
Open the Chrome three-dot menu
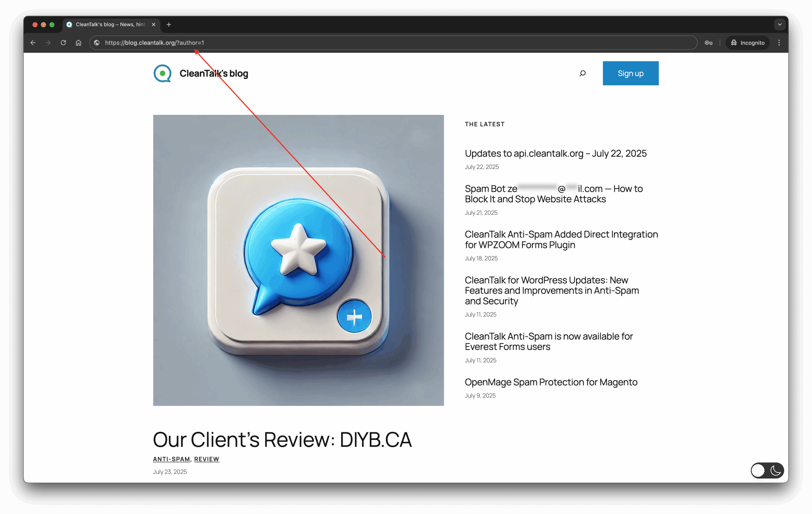coord(779,43)
